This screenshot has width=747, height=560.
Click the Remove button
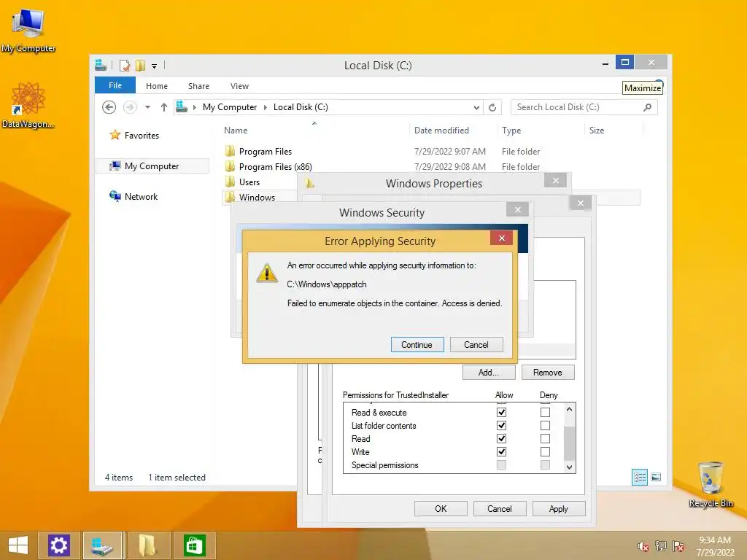coord(548,373)
